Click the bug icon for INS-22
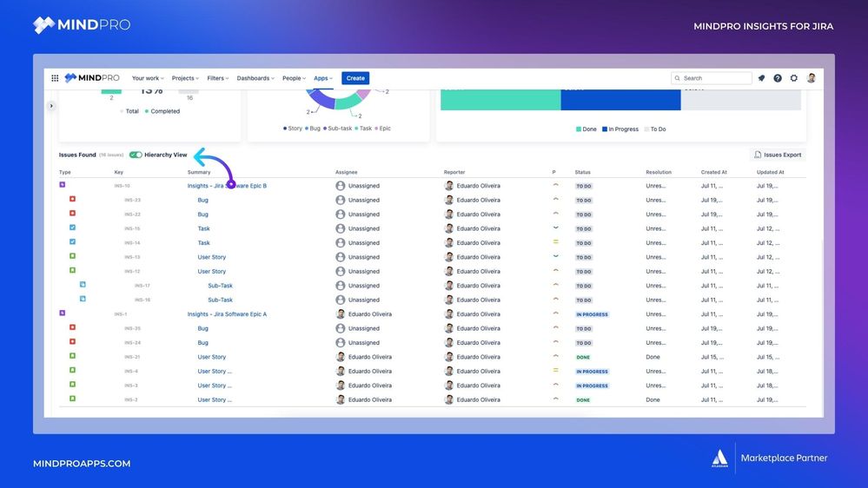 (72, 214)
